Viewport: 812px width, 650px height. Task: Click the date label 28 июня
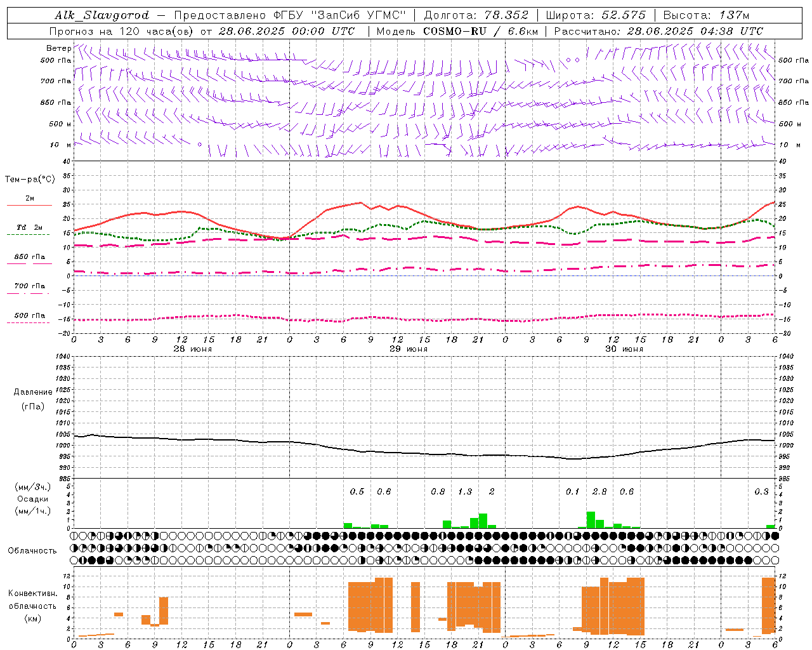193,349
